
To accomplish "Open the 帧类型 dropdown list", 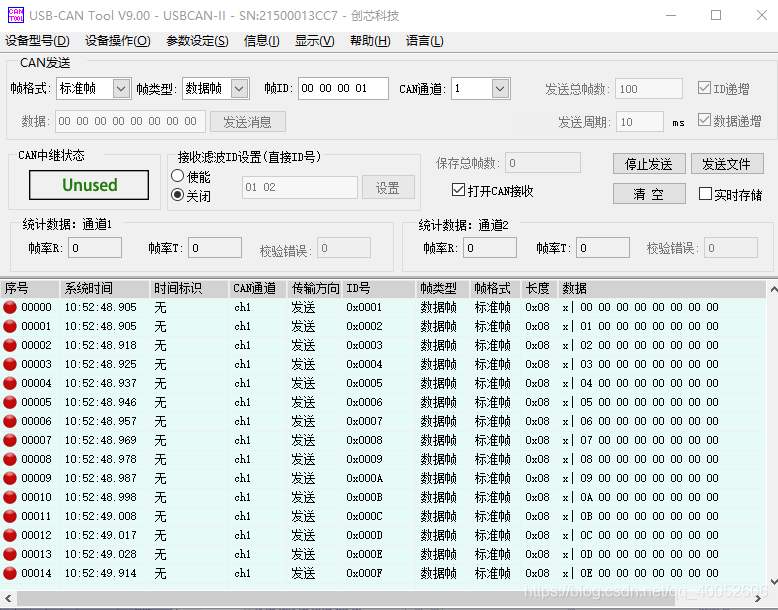I will (239, 89).
